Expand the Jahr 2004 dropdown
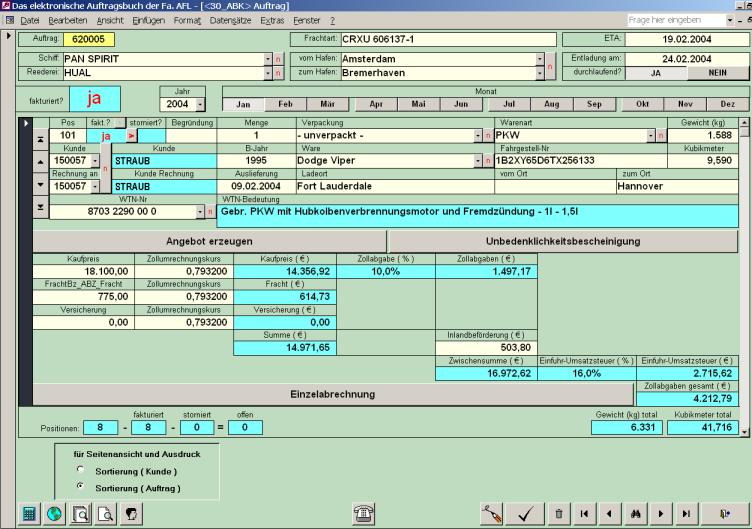The height and width of the screenshot is (529, 752). [201, 104]
